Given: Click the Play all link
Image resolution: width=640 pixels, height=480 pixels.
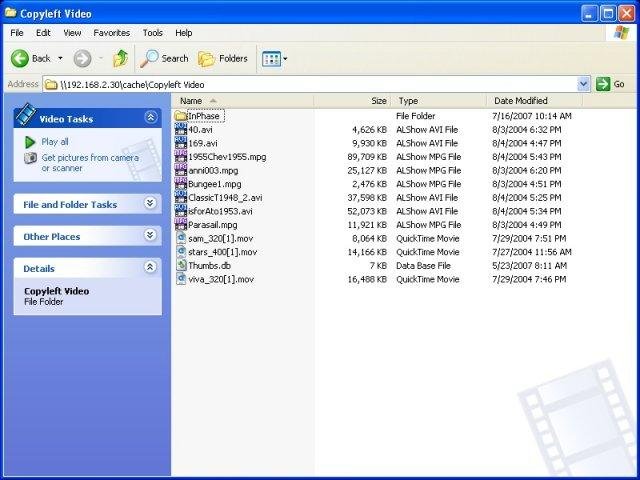Looking at the screenshot, I should click(x=55, y=142).
